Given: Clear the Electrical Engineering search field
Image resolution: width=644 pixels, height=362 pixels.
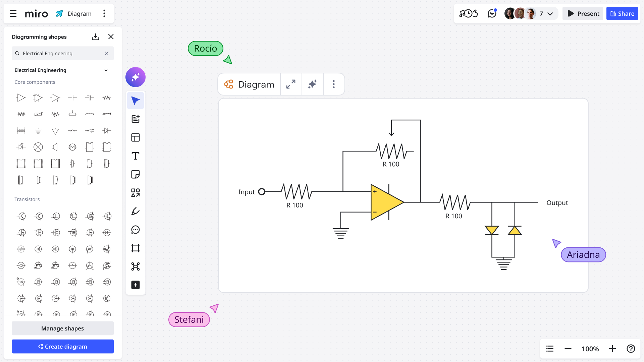Looking at the screenshot, I should 107,54.
